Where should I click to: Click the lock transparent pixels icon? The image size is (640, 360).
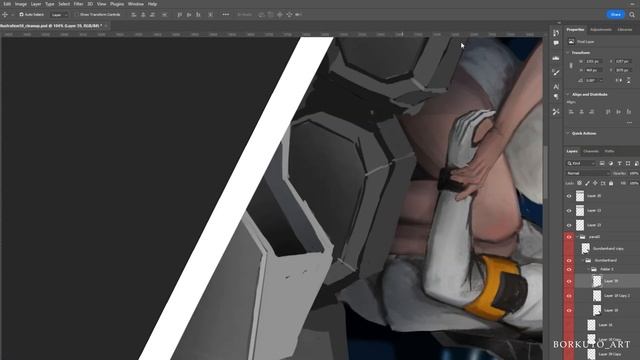[579, 183]
